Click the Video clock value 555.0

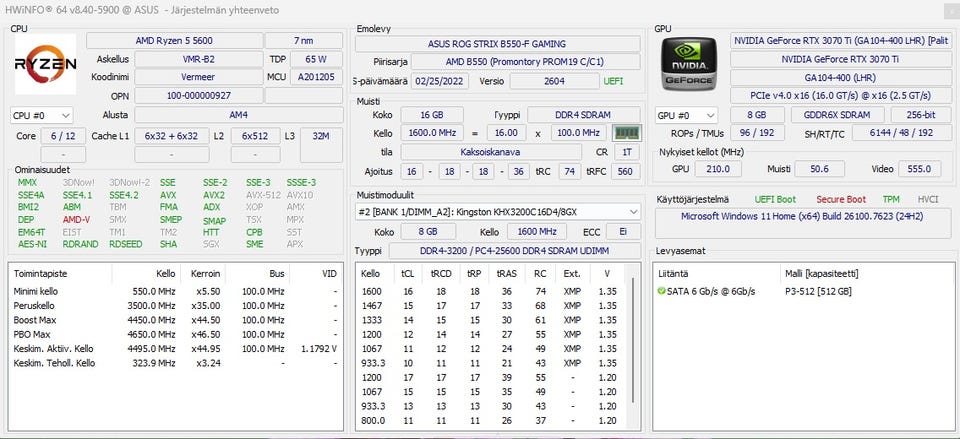point(920,169)
